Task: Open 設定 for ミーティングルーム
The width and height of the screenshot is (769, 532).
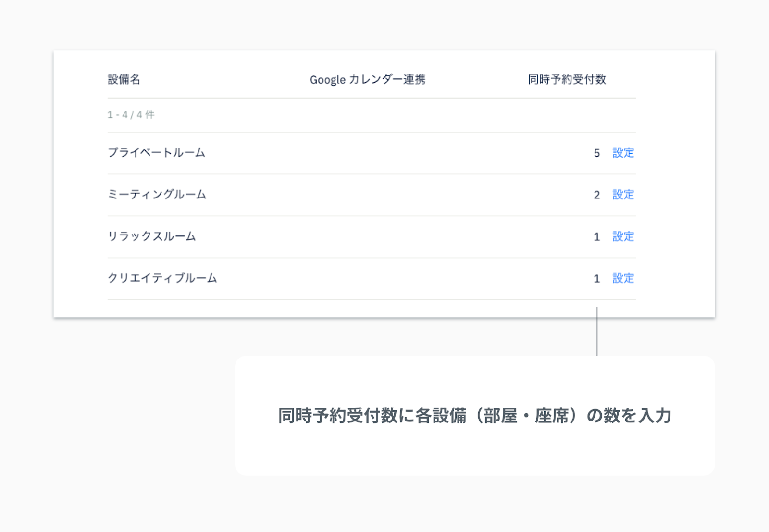Action: click(623, 195)
